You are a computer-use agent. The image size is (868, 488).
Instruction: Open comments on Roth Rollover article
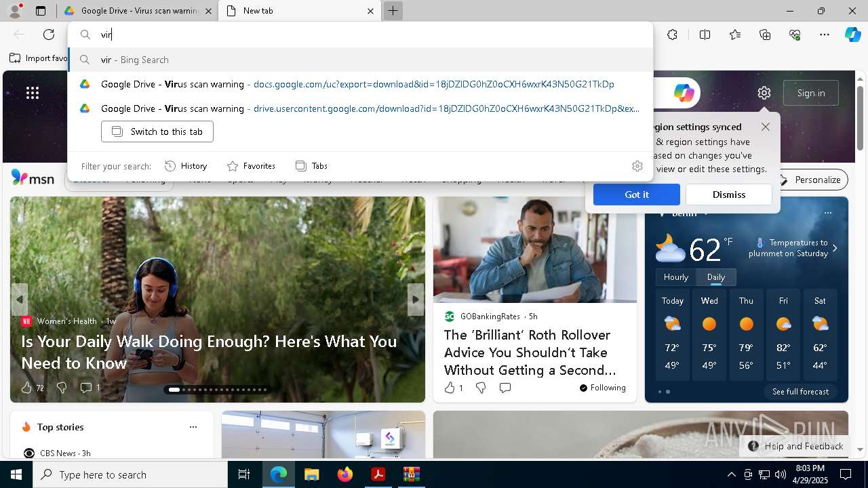pyautogui.click(x=505, y=388)
